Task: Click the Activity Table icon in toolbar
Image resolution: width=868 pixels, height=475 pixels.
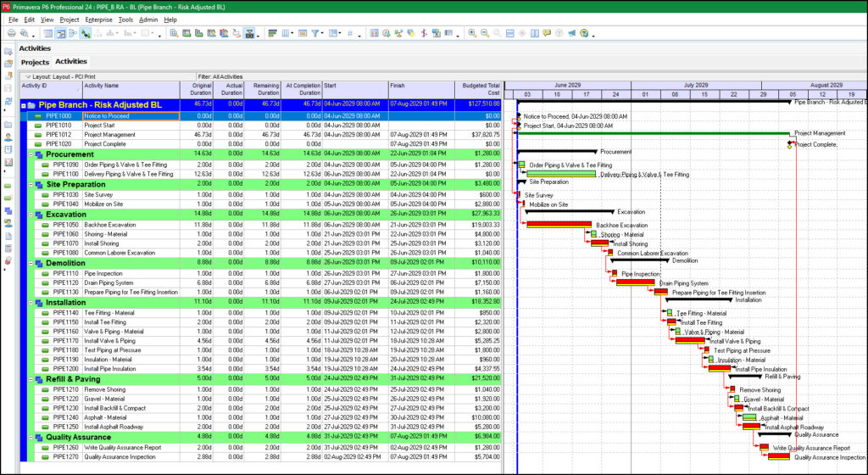Action: pos(48,33)
